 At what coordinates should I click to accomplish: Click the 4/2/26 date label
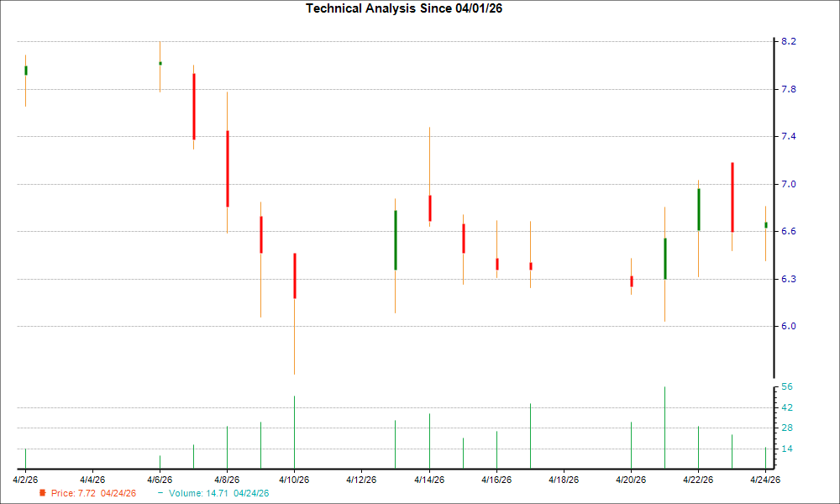coord(25,480)
